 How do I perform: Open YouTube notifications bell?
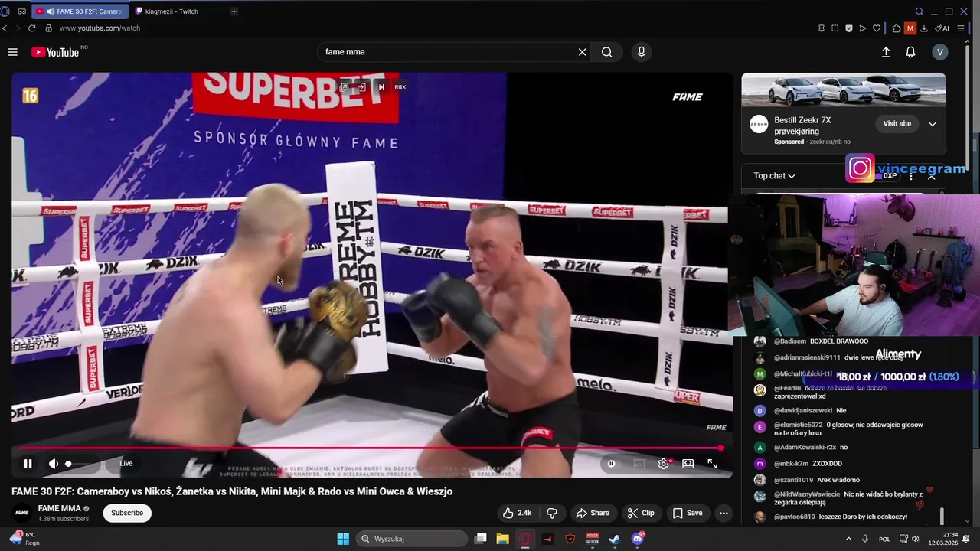point(910,52)
